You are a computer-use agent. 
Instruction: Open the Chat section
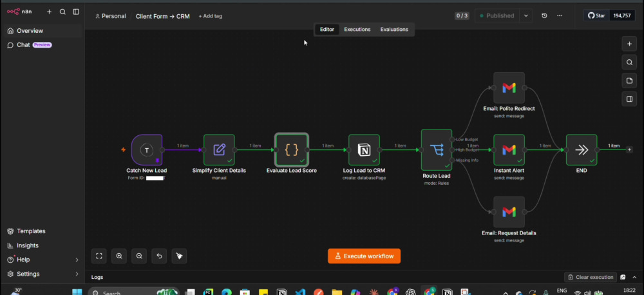[43, 45]
